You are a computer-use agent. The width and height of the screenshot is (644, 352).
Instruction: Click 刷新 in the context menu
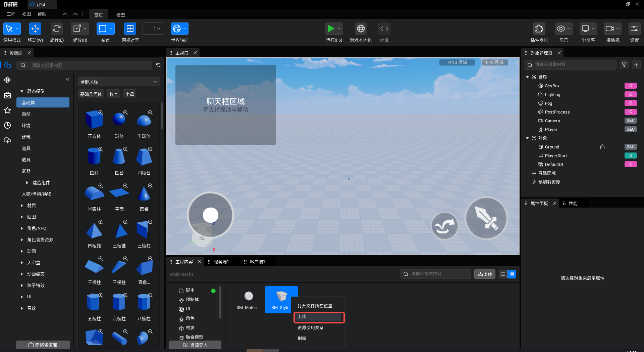302,338
